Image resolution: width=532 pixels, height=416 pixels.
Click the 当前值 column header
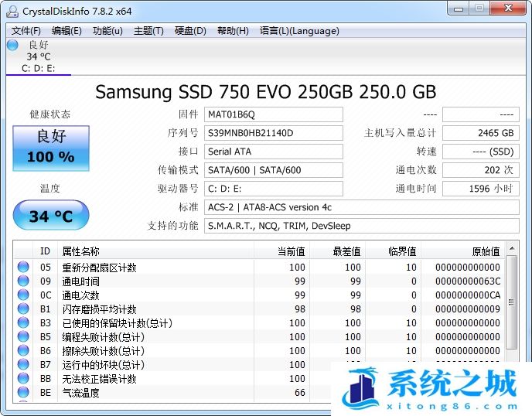tap(281, 251)
